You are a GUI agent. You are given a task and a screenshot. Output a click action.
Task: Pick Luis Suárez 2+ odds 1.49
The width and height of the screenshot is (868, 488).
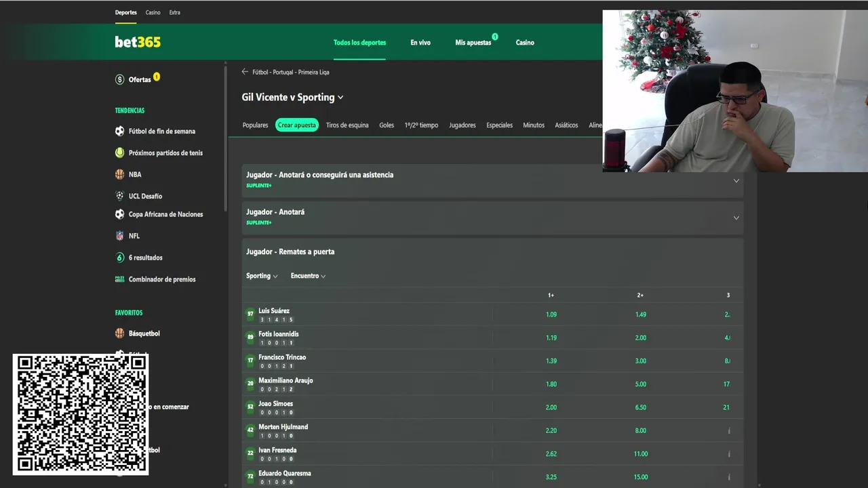click(x=641, y=314)
